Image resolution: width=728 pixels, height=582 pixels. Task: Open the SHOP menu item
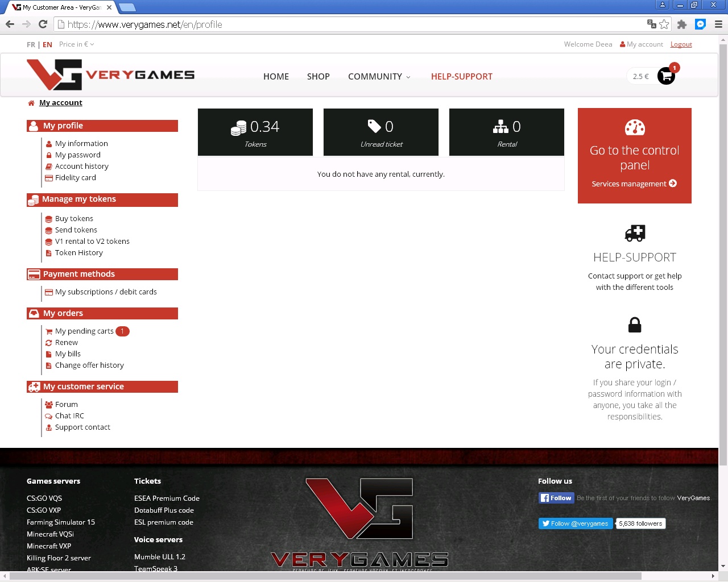(318, 77)
